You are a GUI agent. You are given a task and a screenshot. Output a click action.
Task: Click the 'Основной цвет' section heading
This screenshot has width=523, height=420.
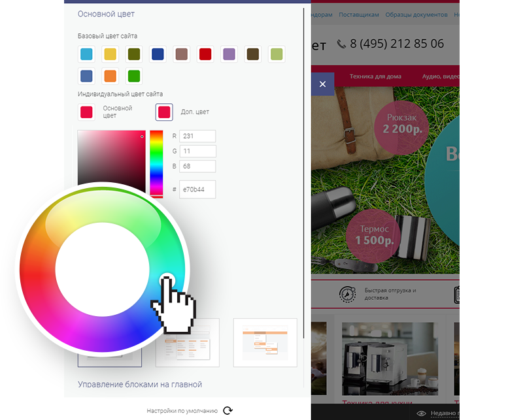pyautogui.click(x=106, y=14)
